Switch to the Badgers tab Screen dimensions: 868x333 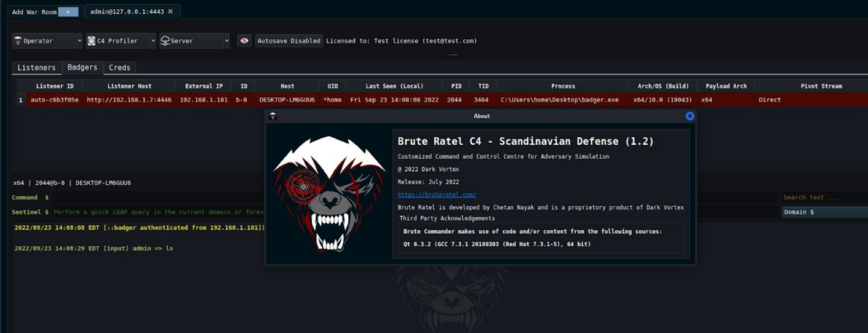coord(82,67)
